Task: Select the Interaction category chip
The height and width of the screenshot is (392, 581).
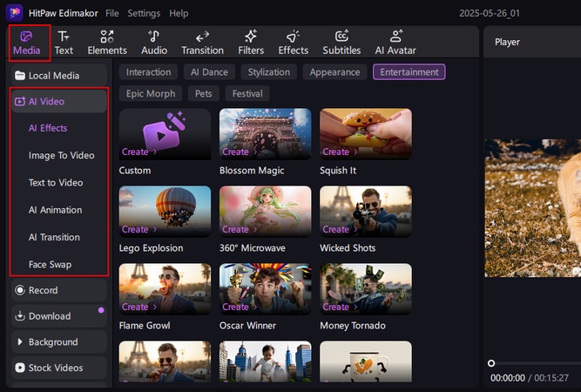Action: pos(148,72)
